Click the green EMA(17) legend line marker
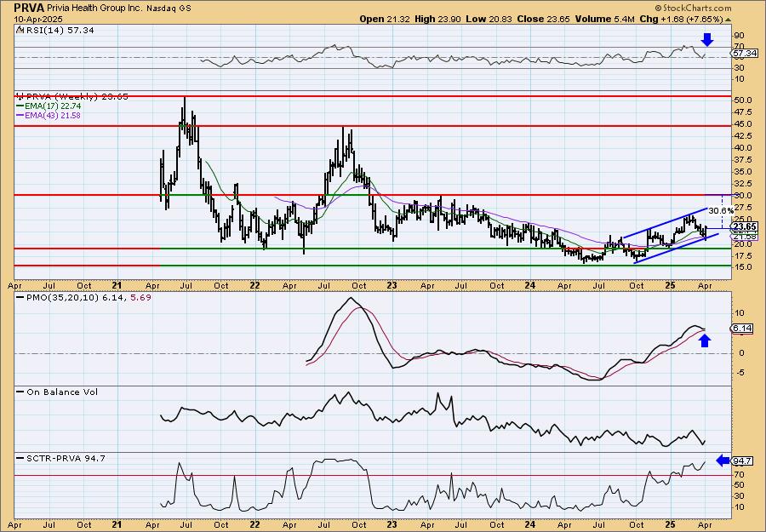The image size is (766, 532). pyautogui.click(x=20, y=106)
